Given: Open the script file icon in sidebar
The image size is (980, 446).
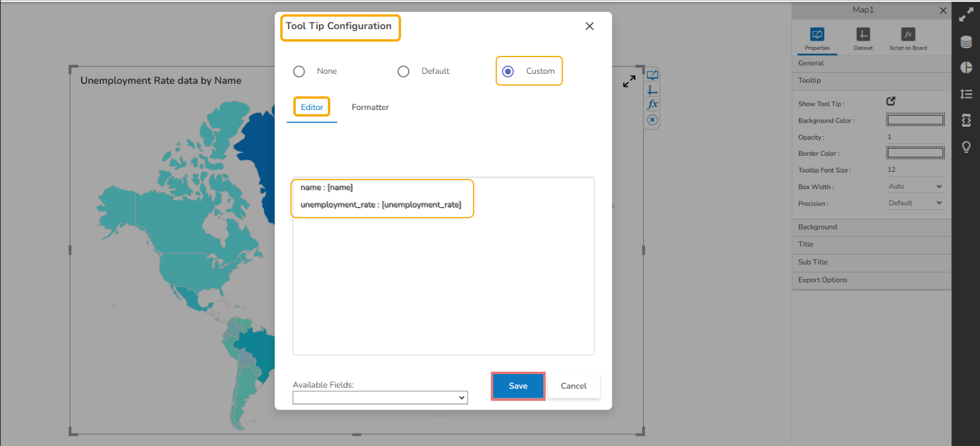Looking at the screenshot, I should click(966, 120).
